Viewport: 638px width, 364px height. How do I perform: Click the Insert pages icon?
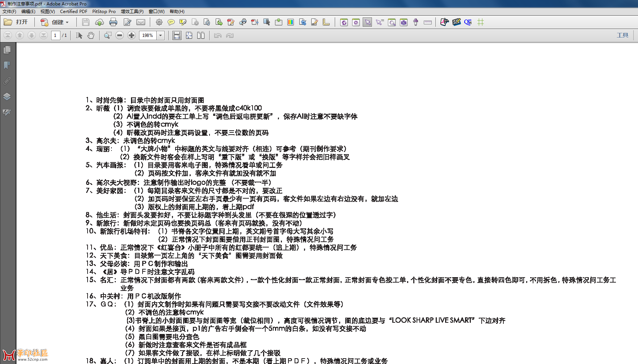click(x=279, y=22)
